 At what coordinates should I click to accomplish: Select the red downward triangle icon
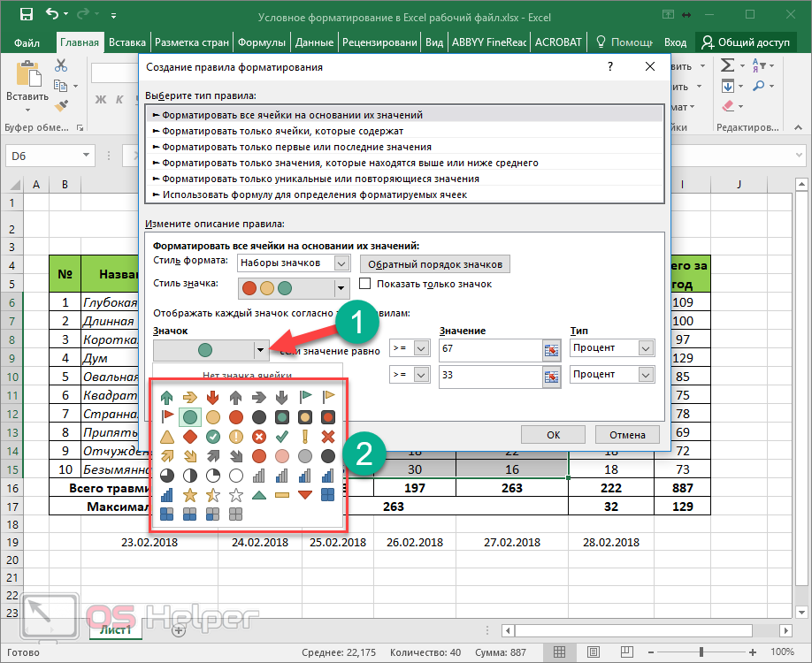(x=305, y=494)
